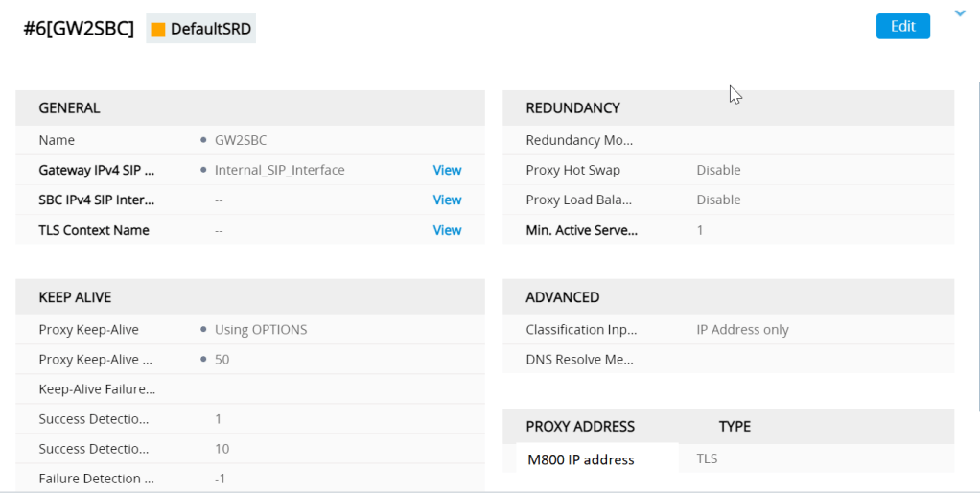980x493 pixels.
Task: Click the bullet icon beside GW2SBC name
Action: 204,140
